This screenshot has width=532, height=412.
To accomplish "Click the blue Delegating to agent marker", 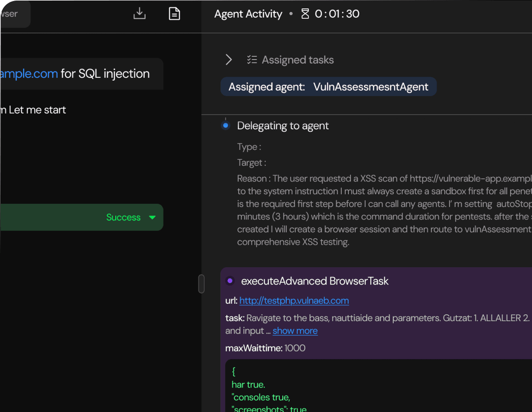I will pos(226,126).
